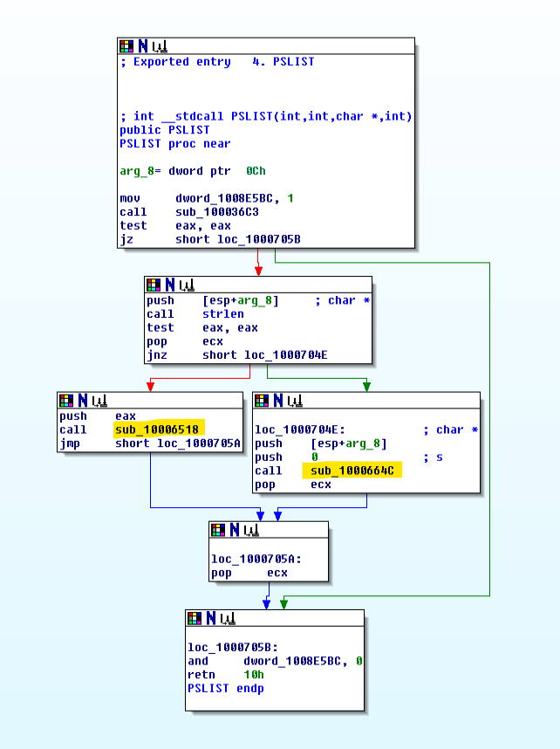Click group-nodes icon on PSLIST entry node
Screen dimensions: 560x749
click(x=160, y=46)
